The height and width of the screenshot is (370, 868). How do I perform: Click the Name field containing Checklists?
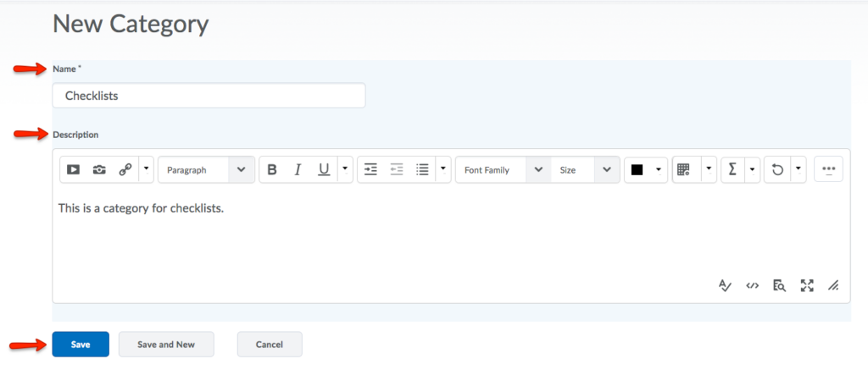pyautogui.click(x=209, y=96)
